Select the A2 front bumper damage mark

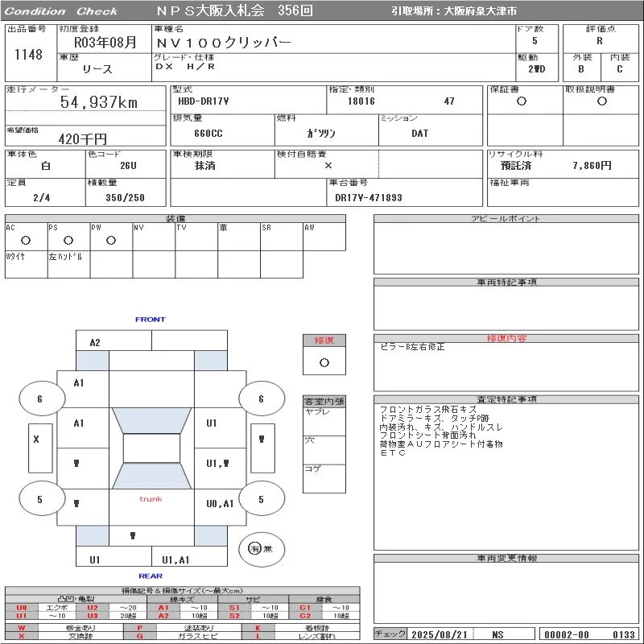[x=95, y=342]
